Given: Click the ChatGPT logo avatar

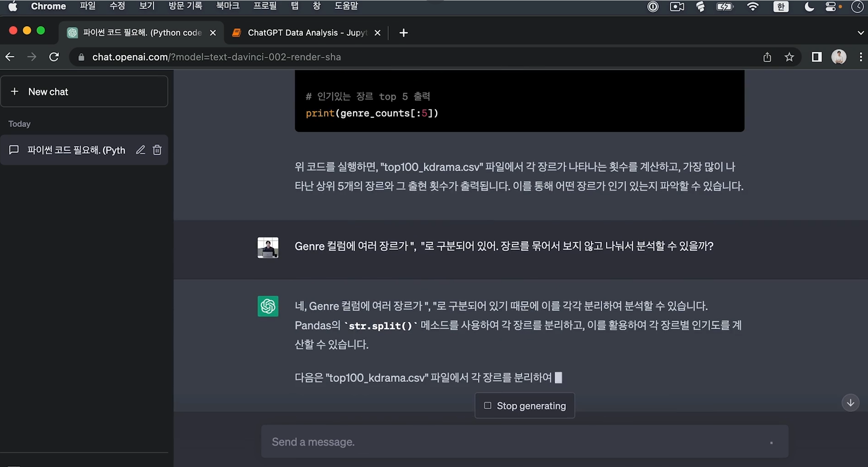Looking at the screenshot, I should tap(268, 307).
